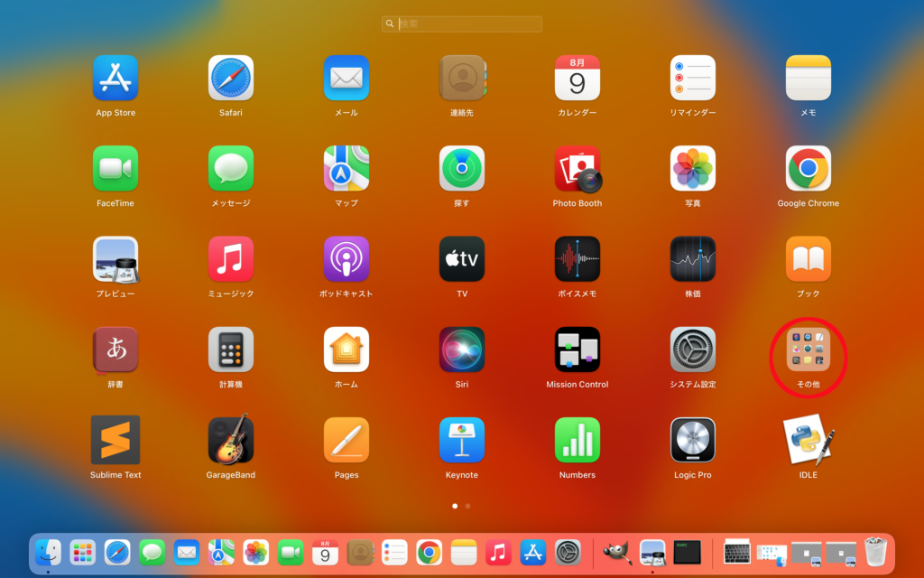Open システム設定 in the Launchpad grid
The image size is (924, 578).
(693, 350)
